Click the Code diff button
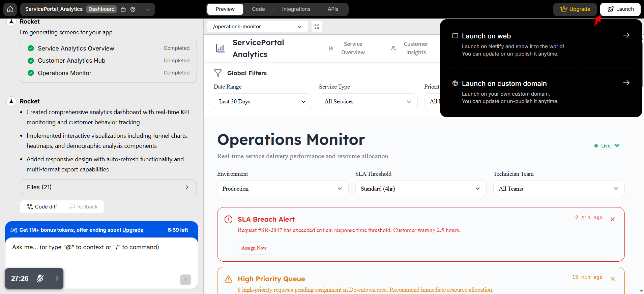Screen dimensions: 644x294 click(x=42, y=207)
